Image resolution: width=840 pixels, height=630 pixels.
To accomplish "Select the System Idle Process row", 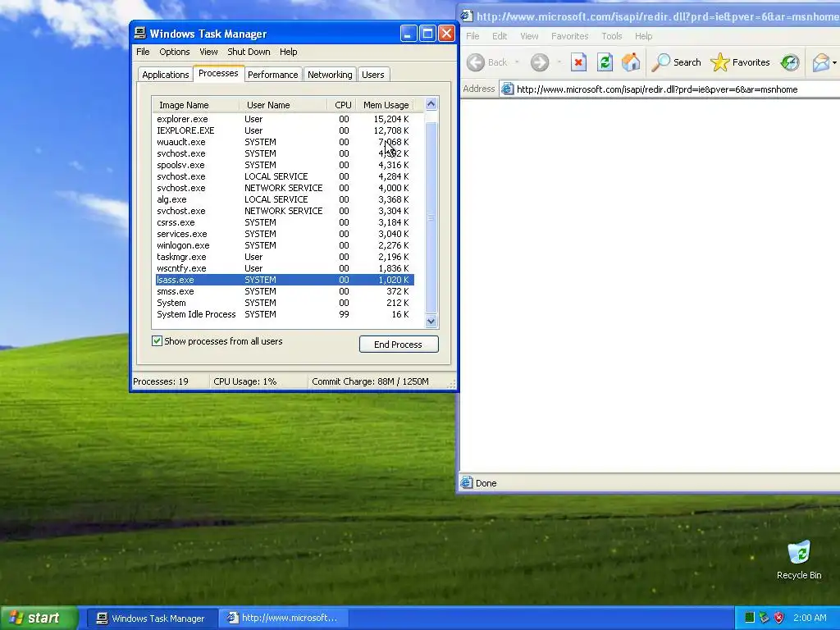I will pos(285,314).
